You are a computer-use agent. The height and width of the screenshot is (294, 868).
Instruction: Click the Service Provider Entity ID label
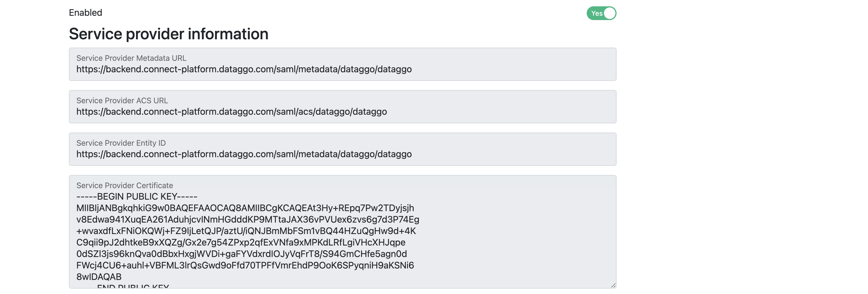[x=121, y=143]
